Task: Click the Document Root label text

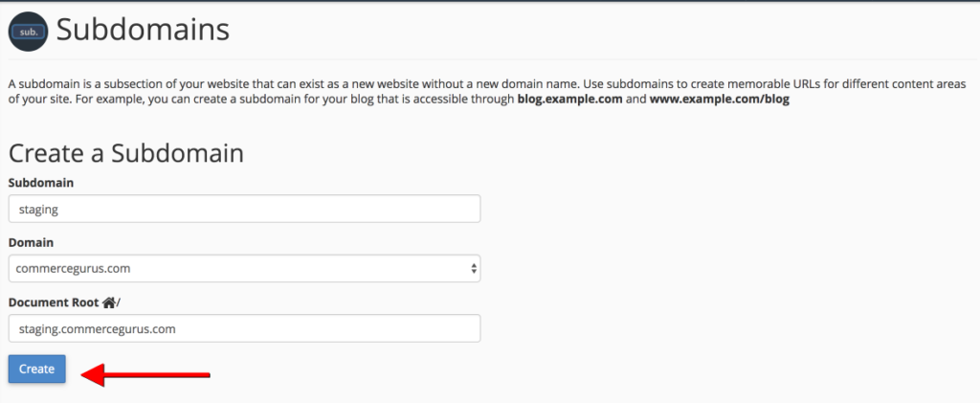Action: (54, 302)
